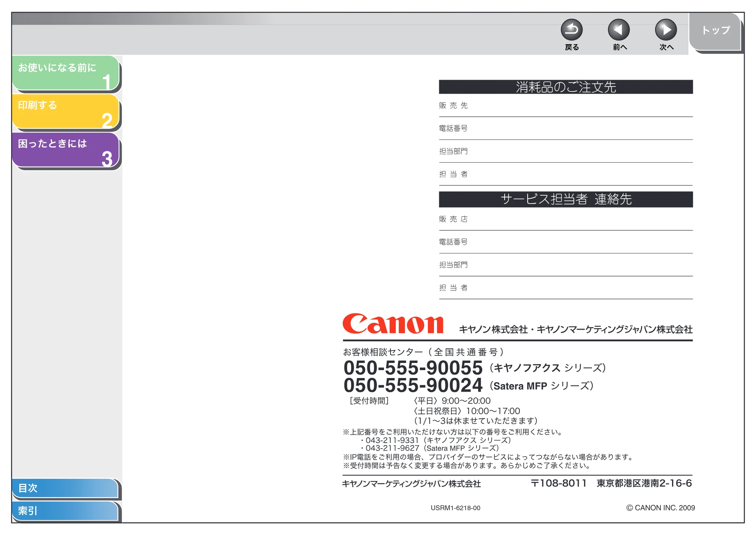The image size is (756, 534).
Task: Open chapter 2 印刷する
Action: 66,111
